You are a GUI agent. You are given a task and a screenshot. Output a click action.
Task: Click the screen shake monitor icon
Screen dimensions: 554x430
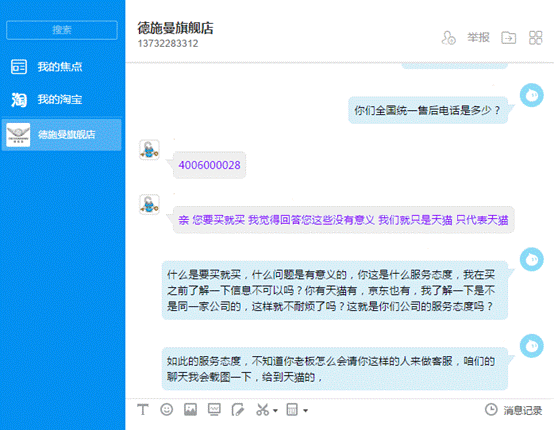tap(214, 410)
